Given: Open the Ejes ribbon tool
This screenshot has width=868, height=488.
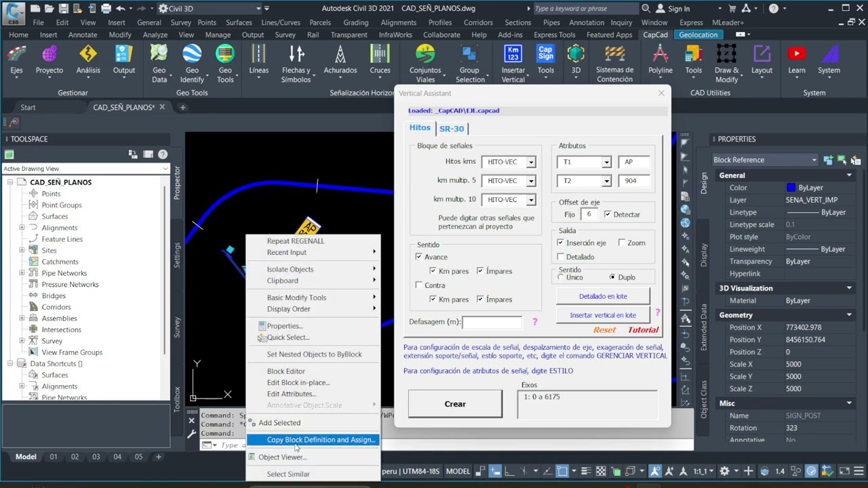Looking at the screenshot, I should (16, 60).
